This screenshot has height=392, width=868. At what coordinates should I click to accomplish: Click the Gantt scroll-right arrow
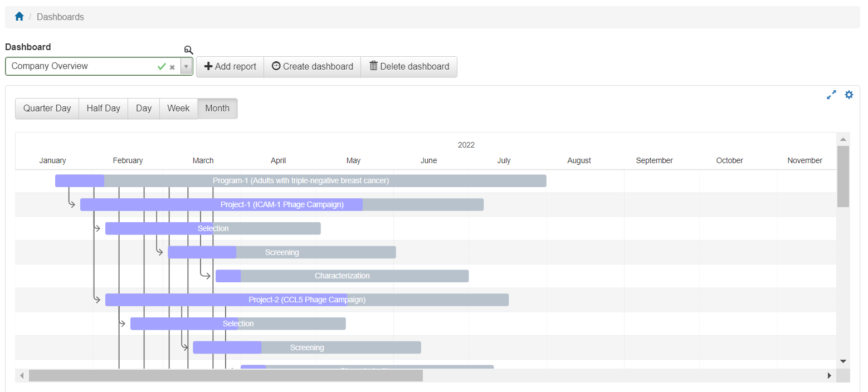tap(829, 376)
